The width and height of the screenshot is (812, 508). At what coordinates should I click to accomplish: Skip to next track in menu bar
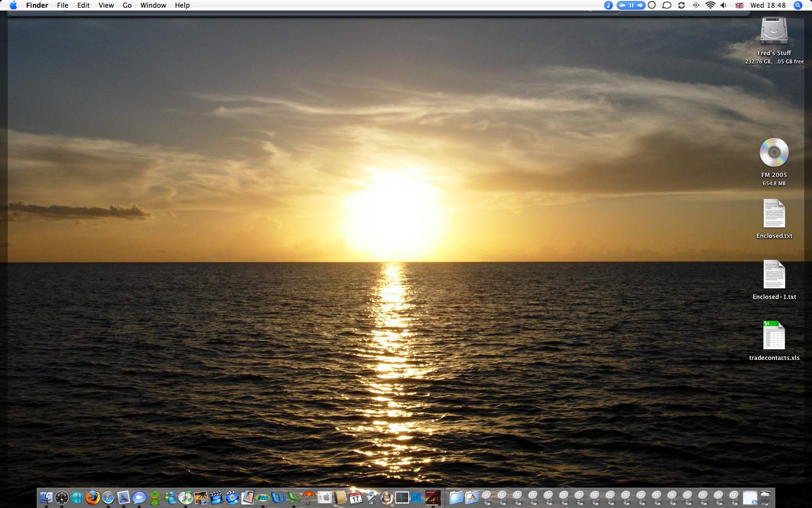coord(640,5)
